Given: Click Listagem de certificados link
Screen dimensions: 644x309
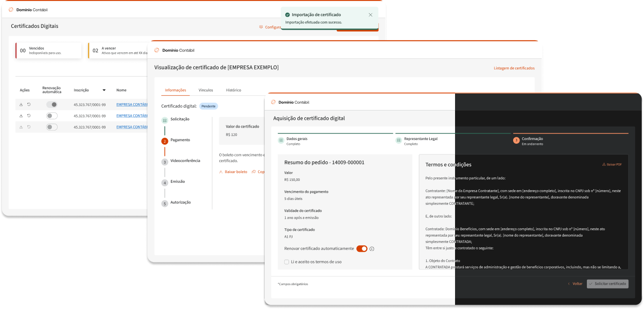Looking at the screenshot, I should pos(514,68).
